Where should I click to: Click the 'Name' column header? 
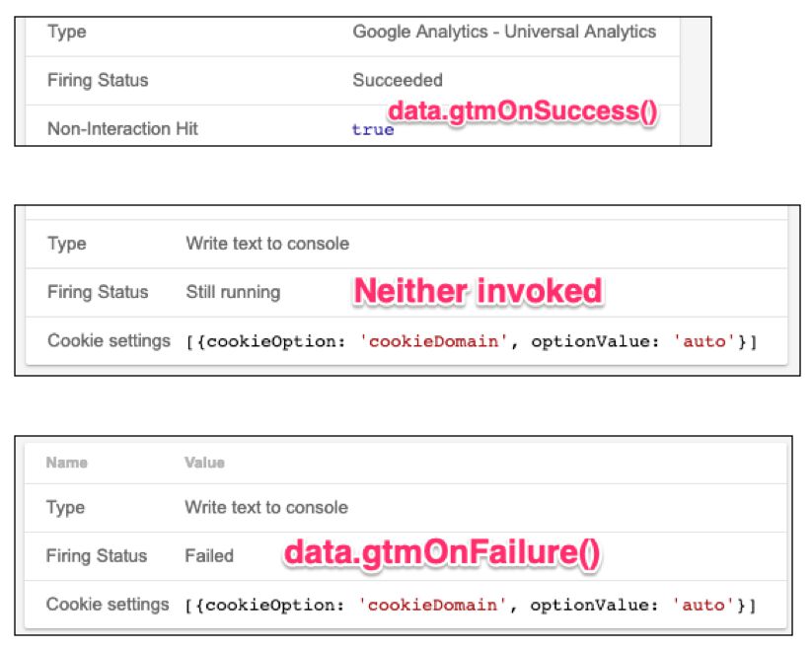point(67,463)
